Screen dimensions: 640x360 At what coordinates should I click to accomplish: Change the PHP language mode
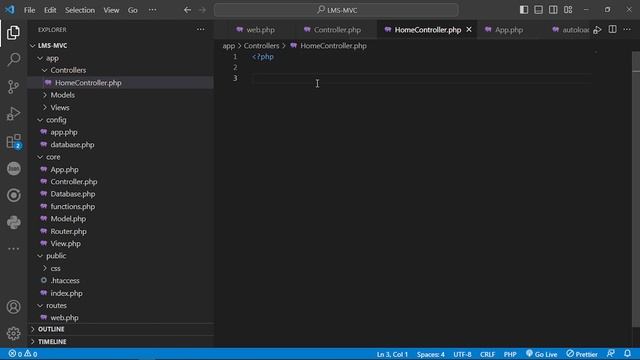[x=510, y=354]
